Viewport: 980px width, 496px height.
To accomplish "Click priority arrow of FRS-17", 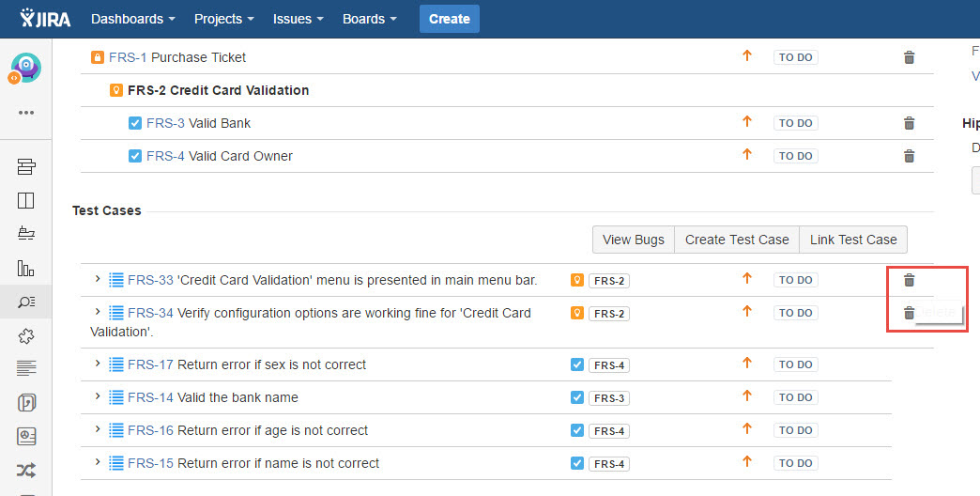I will [x=747, y=363].
